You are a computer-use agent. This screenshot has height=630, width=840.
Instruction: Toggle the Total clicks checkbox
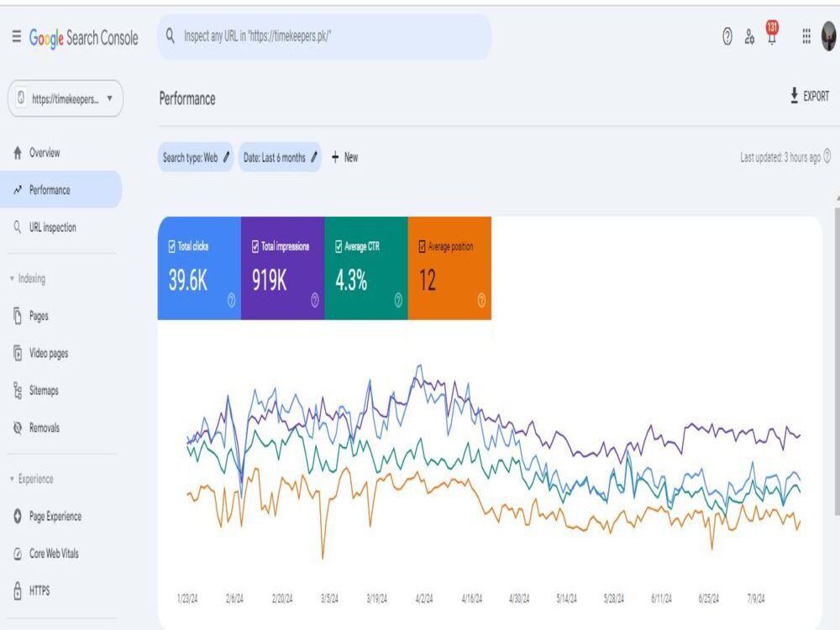pyautogui.click(x=172, y=246)
